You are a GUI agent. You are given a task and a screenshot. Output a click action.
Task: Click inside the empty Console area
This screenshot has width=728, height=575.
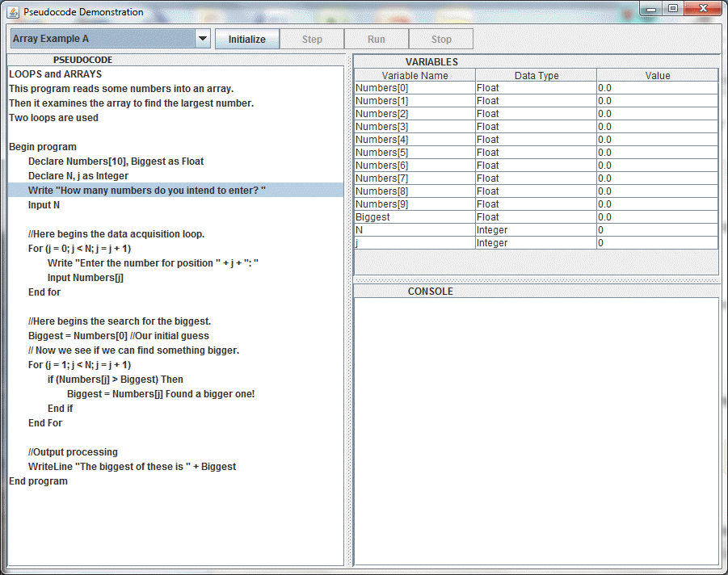pos(536,428)
